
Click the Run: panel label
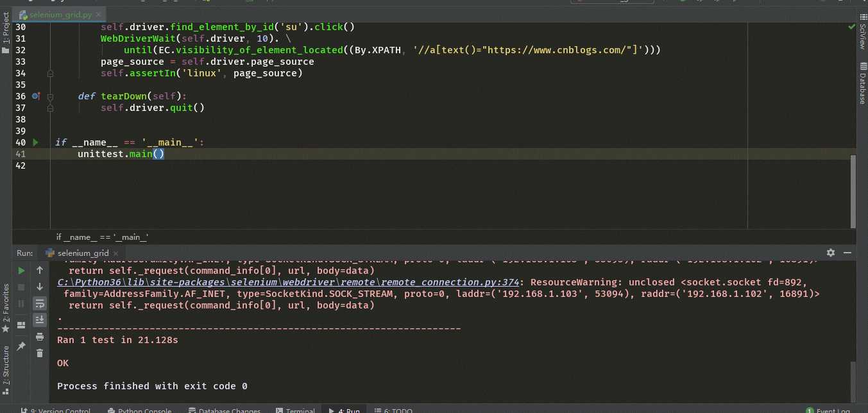click(x=25, y=253)
